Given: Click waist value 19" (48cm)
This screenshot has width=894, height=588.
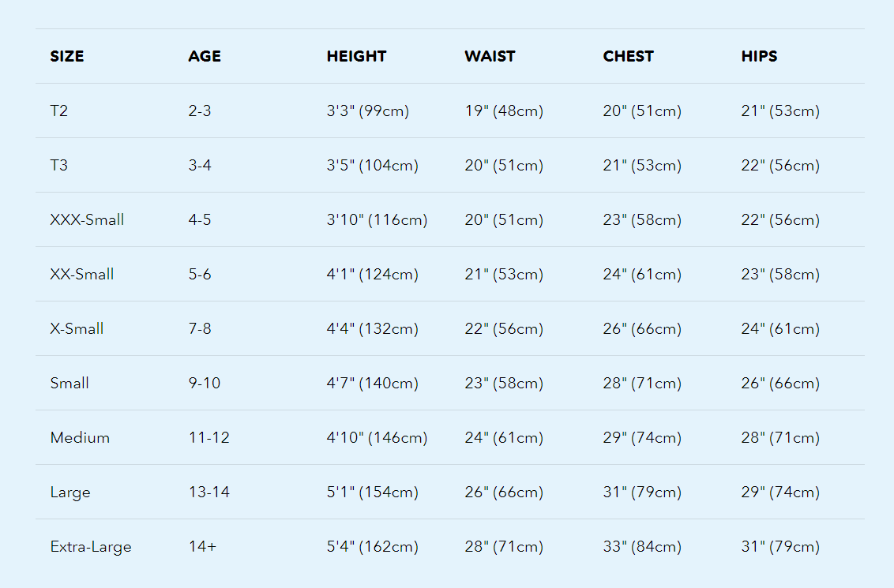Looking at the screenshot, I should (504, 111).
